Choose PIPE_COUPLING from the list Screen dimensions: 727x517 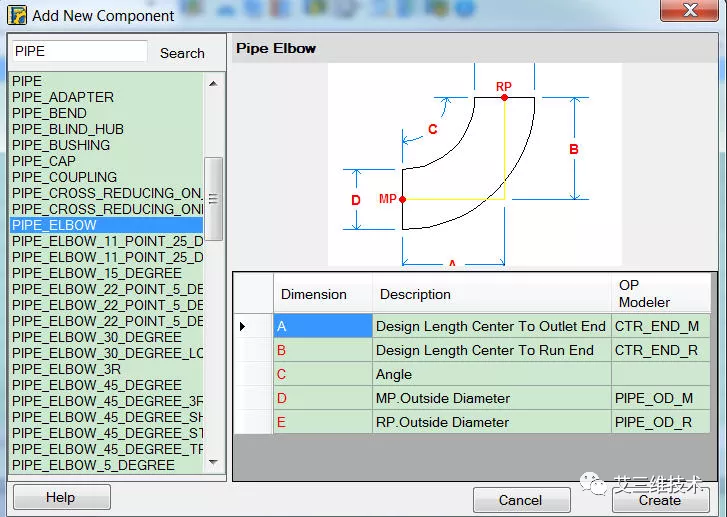pyautogui.click(x=64, y=177)
